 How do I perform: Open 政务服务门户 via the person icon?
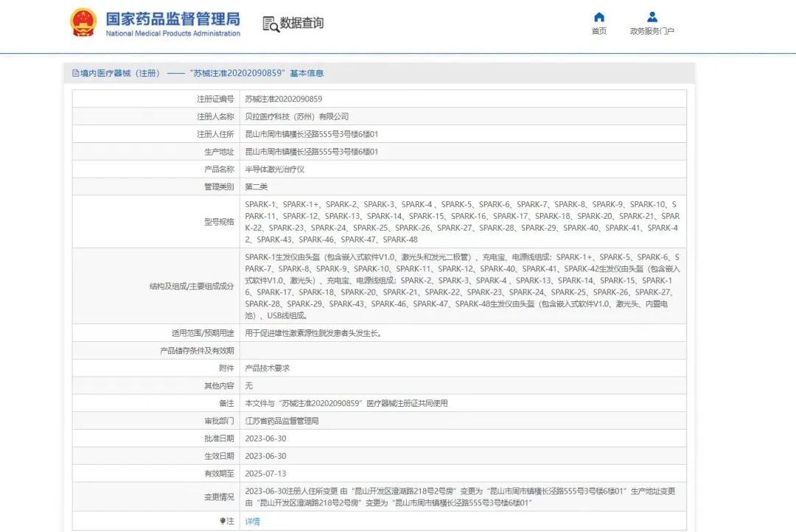(652, 17)
